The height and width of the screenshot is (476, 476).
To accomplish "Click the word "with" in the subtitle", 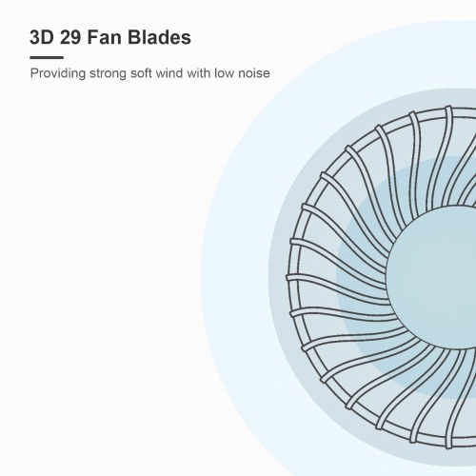I will [198, 73].
